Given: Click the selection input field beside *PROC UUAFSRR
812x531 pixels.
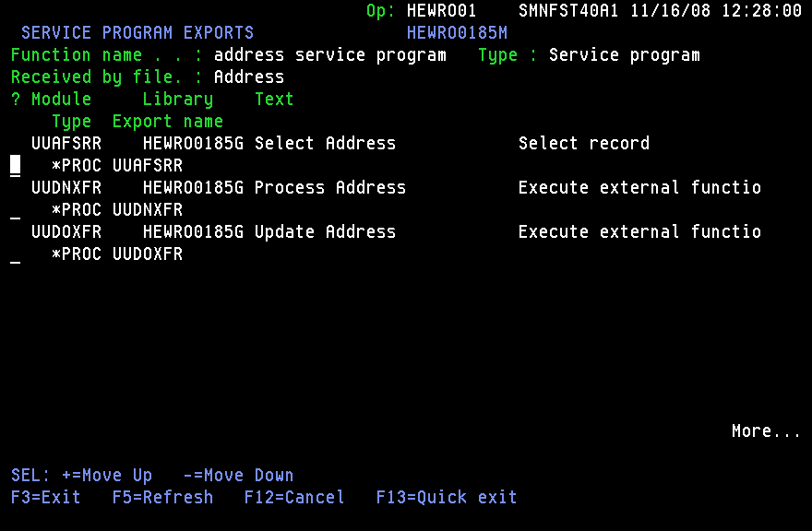Looking at the screenshot, I should pyautogui.click(x=15, y=165).
